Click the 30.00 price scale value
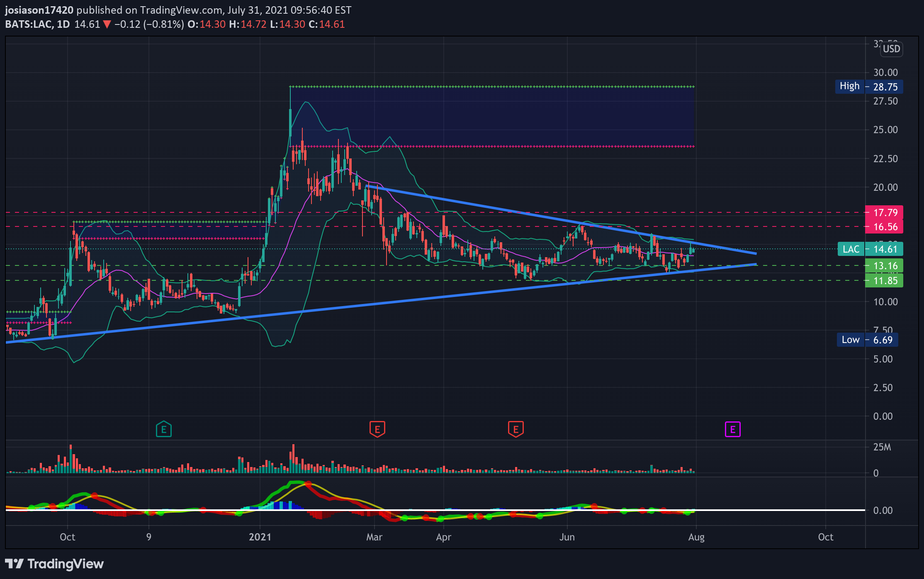924x579 pixels. pyautogui.click(x=885, y=73)
